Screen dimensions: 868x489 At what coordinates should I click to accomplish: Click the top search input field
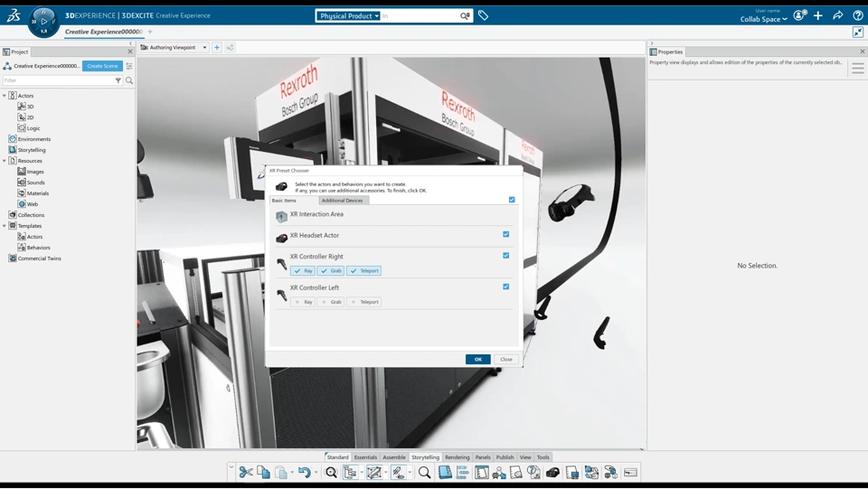(x=420, y=16)
